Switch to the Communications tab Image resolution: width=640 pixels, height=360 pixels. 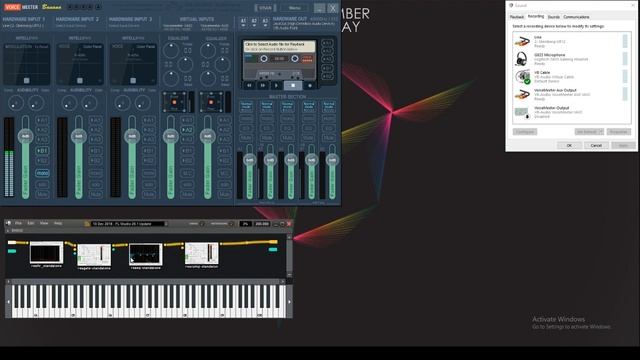point(576,17)
